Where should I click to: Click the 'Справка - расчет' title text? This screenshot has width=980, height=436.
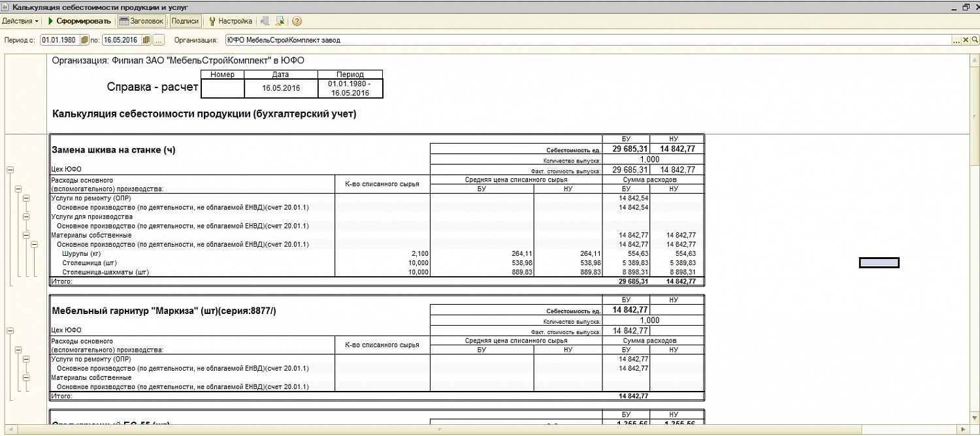point(152,87)
